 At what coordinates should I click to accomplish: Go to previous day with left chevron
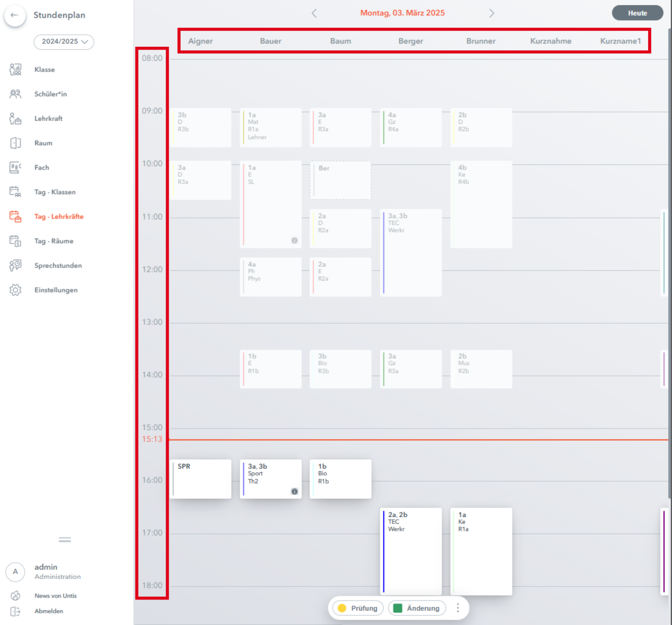[x=314, y=13]
